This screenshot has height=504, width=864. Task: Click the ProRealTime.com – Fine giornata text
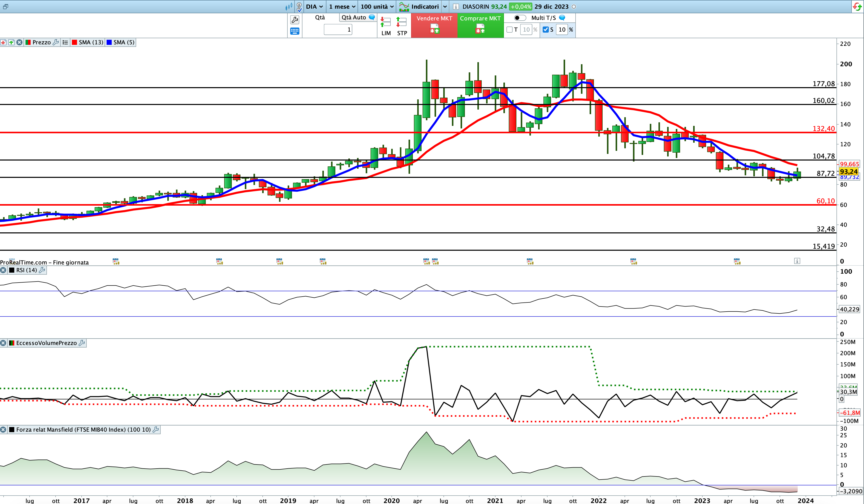(44, 262)
